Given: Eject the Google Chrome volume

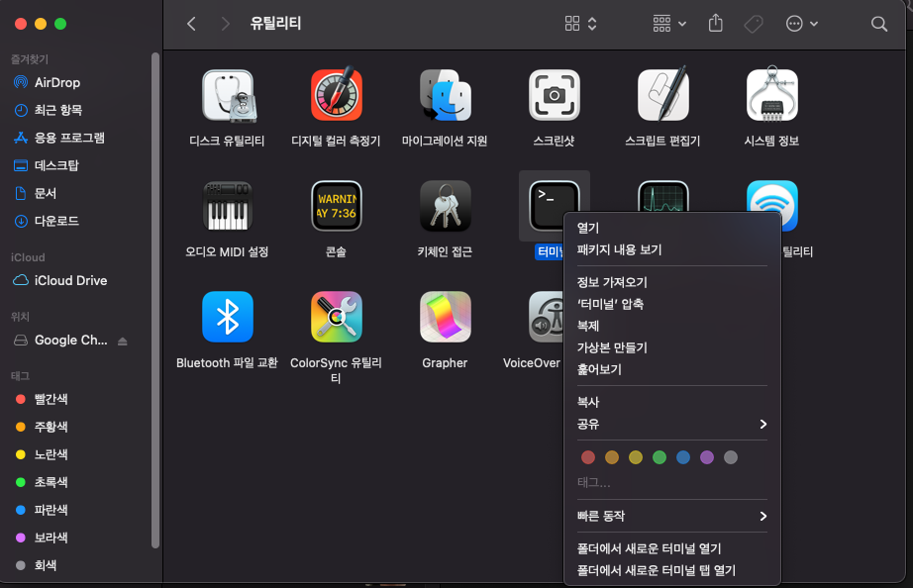Looking at the screenshot, I should tap(122, 342).
